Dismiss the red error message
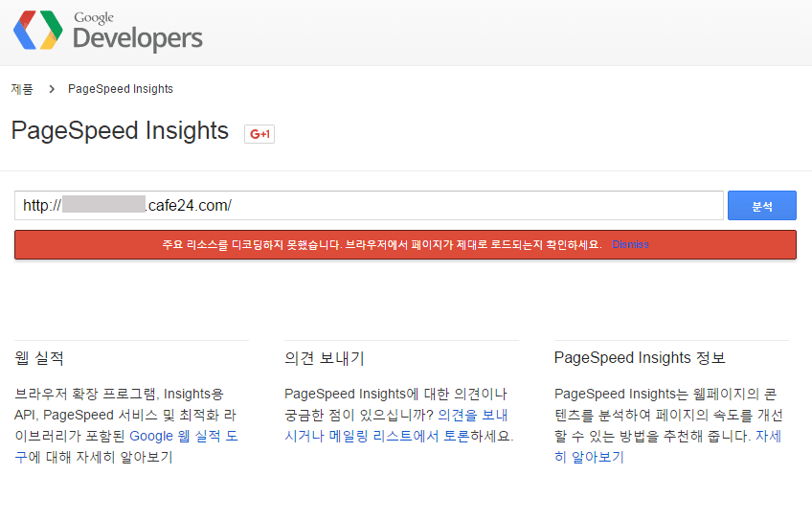 630,244
